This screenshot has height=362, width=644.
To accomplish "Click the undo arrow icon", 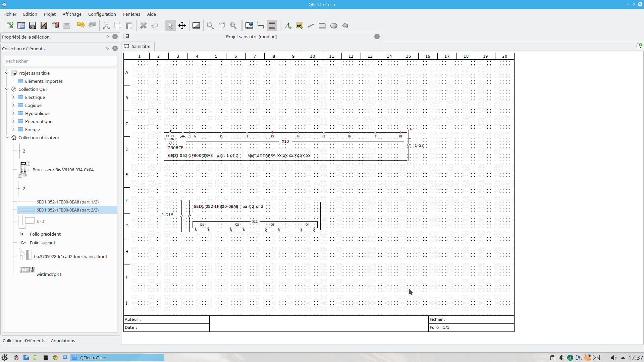I will [80, 25].
